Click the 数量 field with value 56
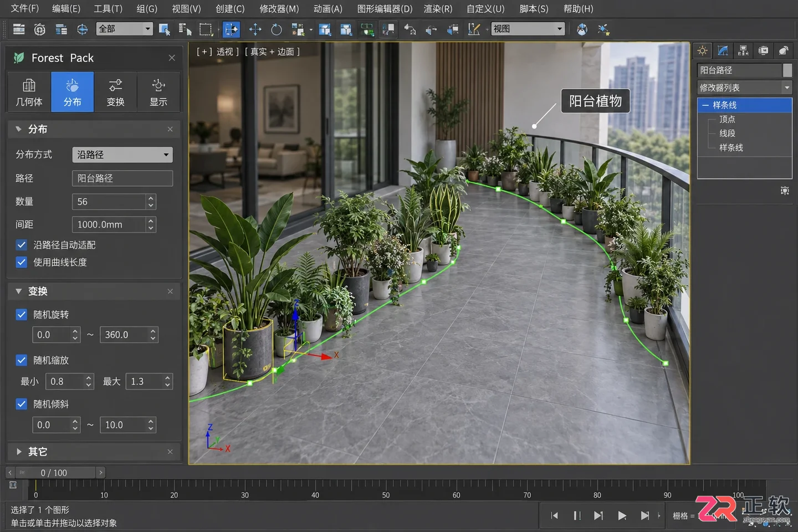Viewport: 798px width, 532px height. pyautogui.click(x=109, y=202)
